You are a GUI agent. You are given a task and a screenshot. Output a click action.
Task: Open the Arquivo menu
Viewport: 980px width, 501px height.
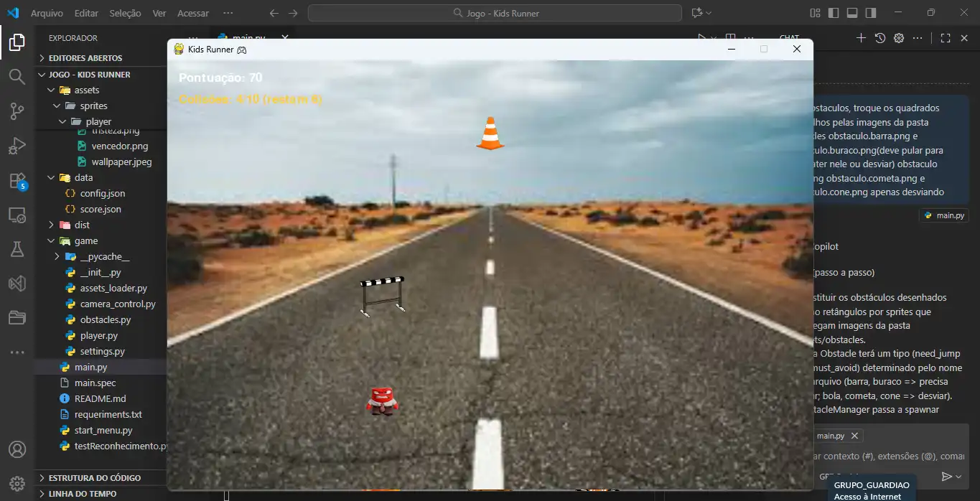pyautogui.click(x=47, y=13)
